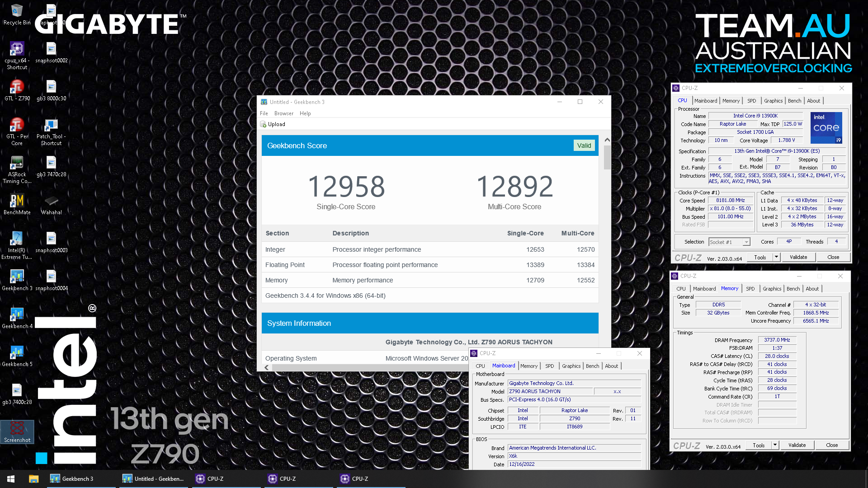Switch to SPD tab in CPU-Z Memory window

(x=750, y=289)
